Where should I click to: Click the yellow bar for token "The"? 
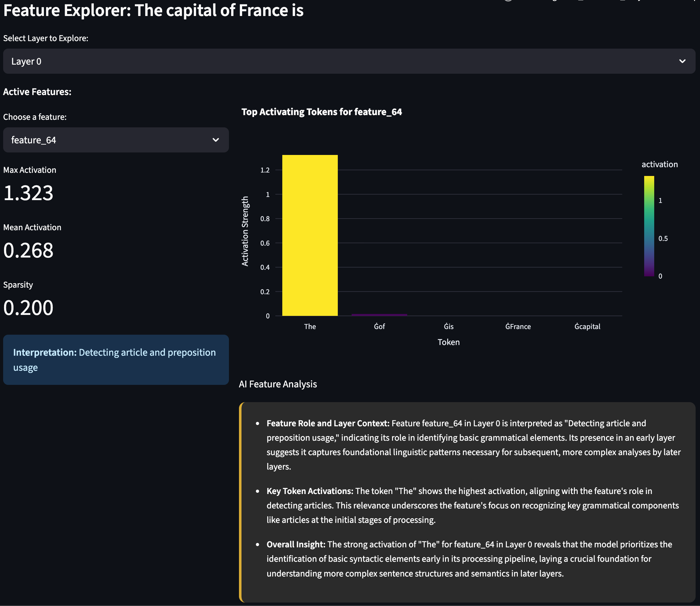click(310, 235)
